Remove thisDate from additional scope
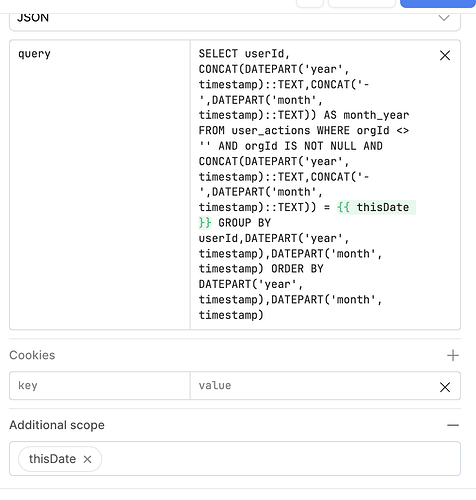476x500 pixels. [x=87, y=459]
